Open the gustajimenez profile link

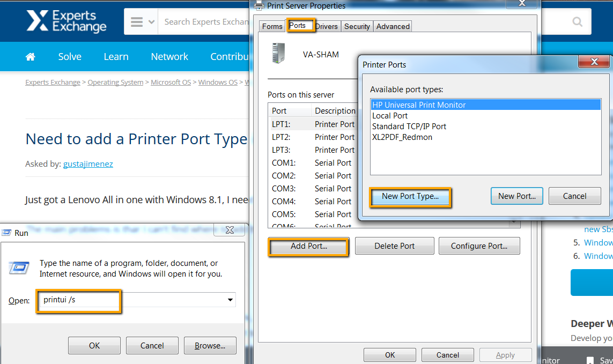[88, 164]
